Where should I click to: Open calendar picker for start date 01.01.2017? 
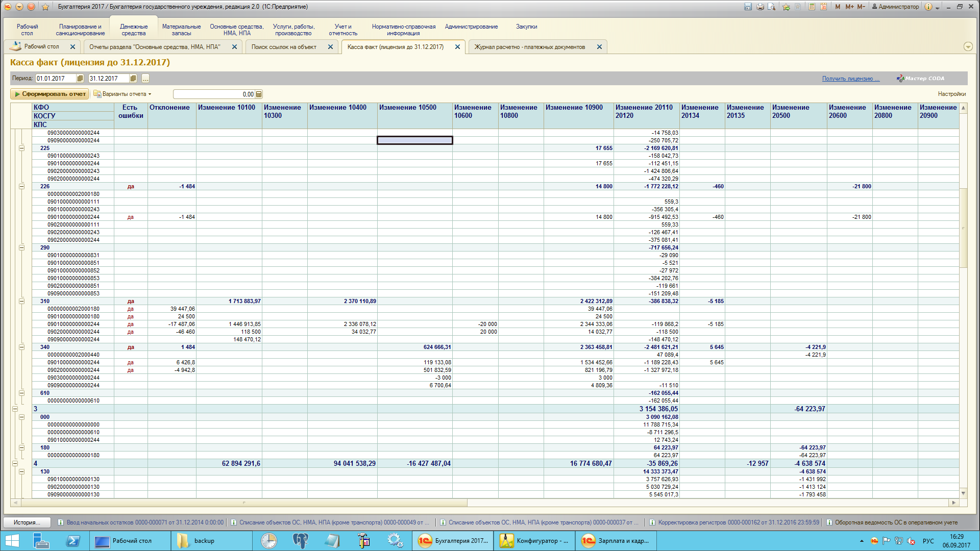[x=80, y=79]
